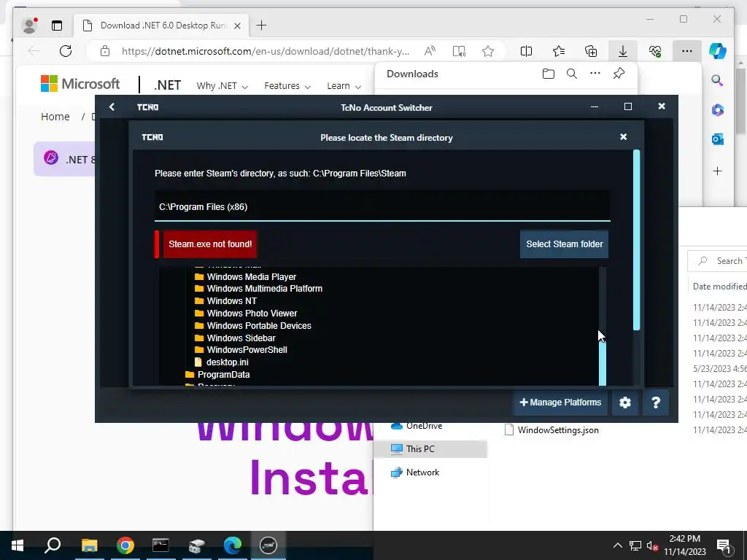The width and height of the screenshot is (747, 560).
Task: Open Copilot icon in Edge
Action: (x=718, y=51)
